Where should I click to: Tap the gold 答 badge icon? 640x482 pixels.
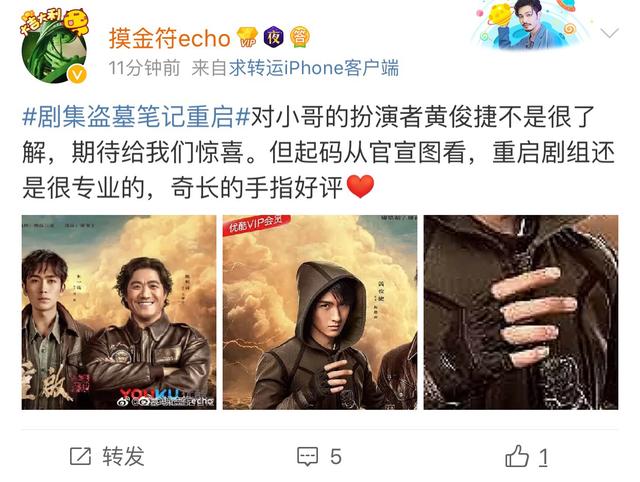pyautogui.click(x=300, y=37)
